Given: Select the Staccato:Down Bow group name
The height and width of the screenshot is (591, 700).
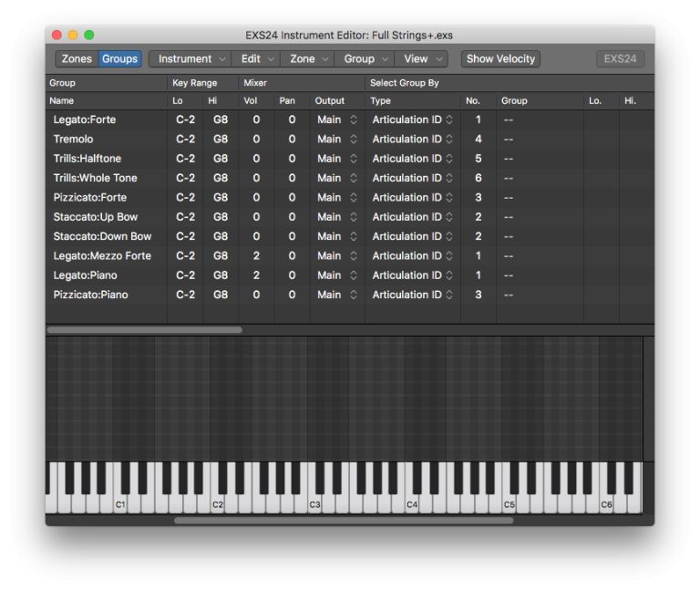Looking at the screenshot, I should 102,236.
